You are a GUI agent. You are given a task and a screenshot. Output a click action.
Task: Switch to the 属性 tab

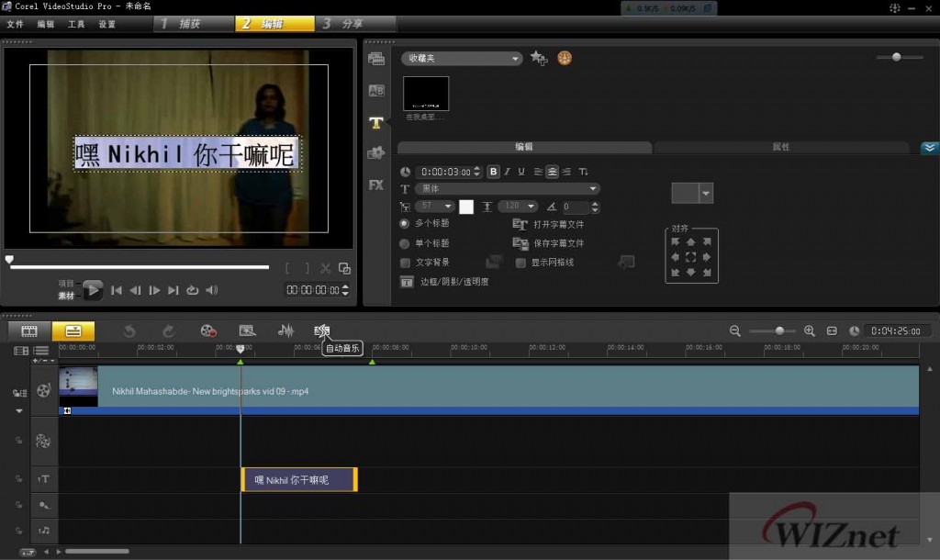pyautogui.click(x=780, y=147)
